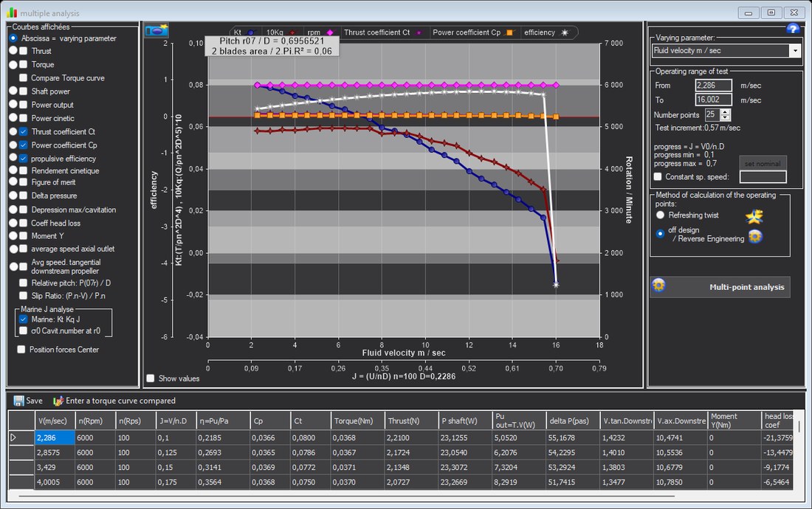Click the multiple analysis window title icon
812x509 pixels.
(x=11, y=13)
